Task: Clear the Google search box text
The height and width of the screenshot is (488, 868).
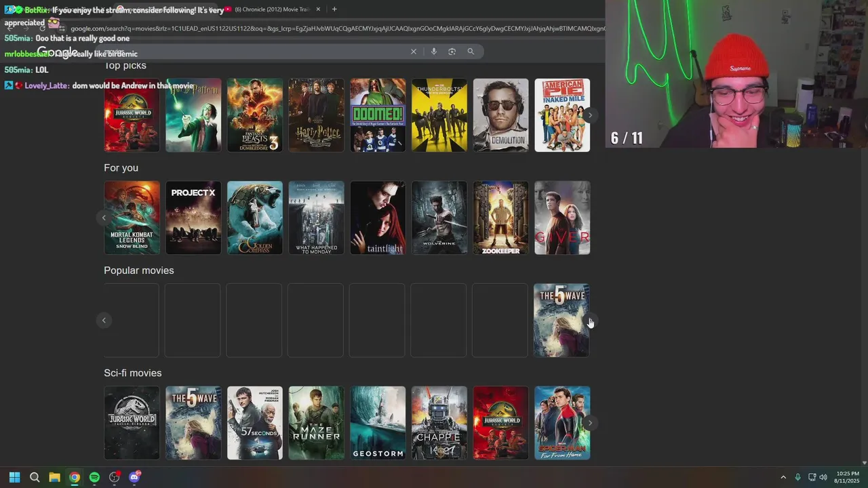Action: click(x=413, y=52)
